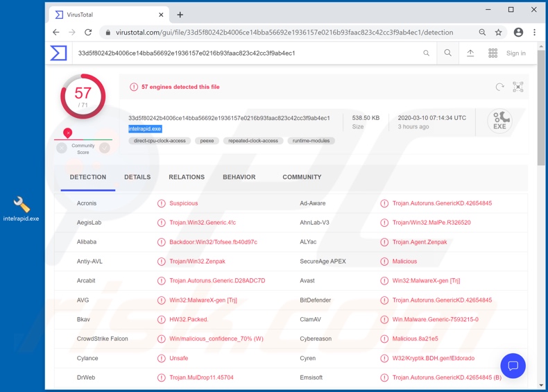
Task: Click the browser forward arrow
Action: coord(72,32)
